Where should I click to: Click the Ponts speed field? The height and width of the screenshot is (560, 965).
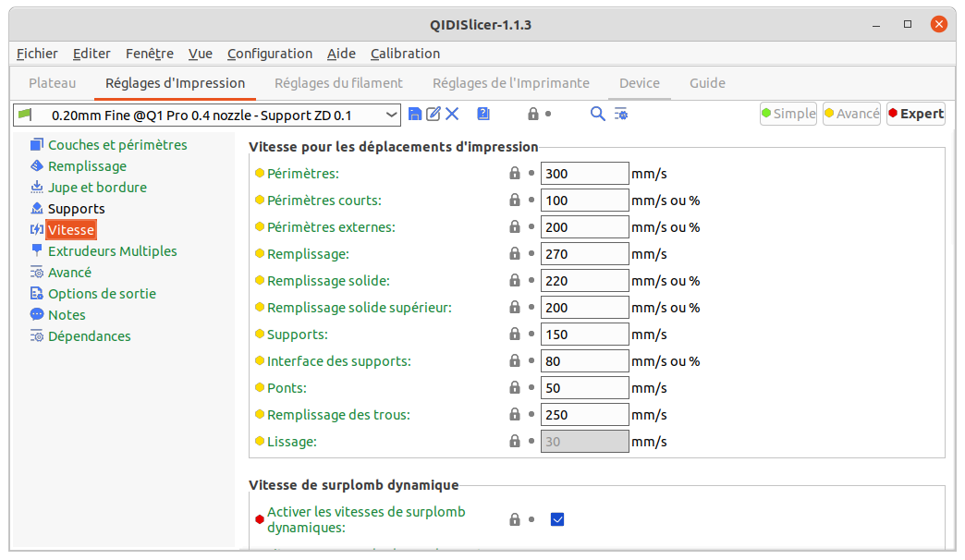pos(585,388)
